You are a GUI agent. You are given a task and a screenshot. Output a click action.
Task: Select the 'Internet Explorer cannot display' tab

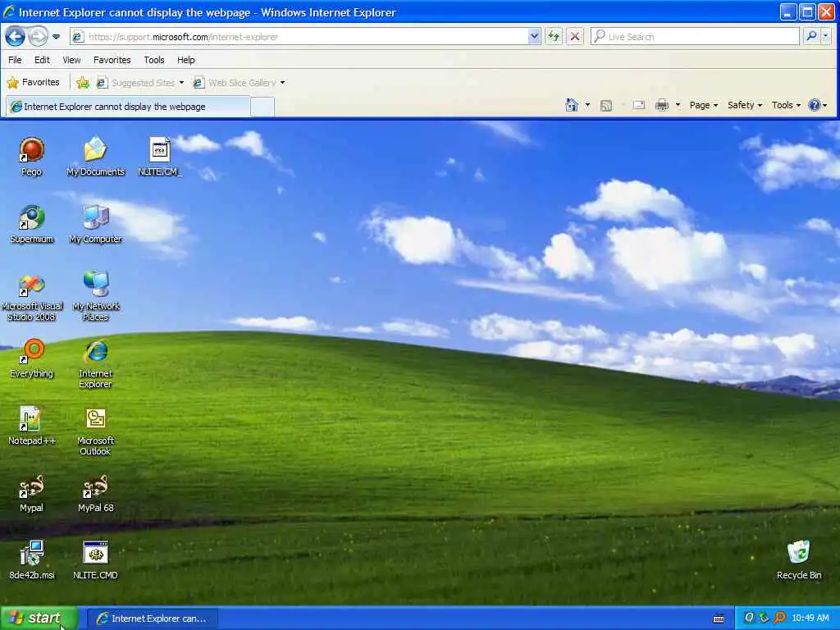click(127, 107)
